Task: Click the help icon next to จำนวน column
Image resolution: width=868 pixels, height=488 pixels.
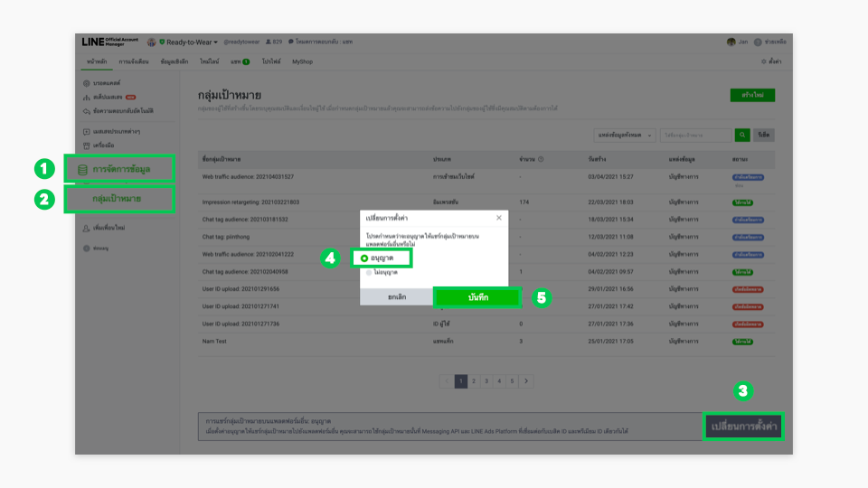Action: point(541,159)
